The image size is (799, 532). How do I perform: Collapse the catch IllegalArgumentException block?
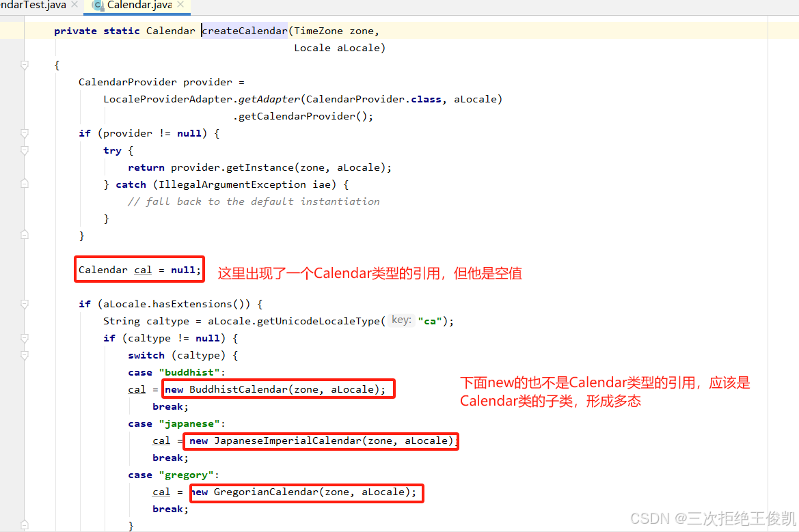coord(24,184)
